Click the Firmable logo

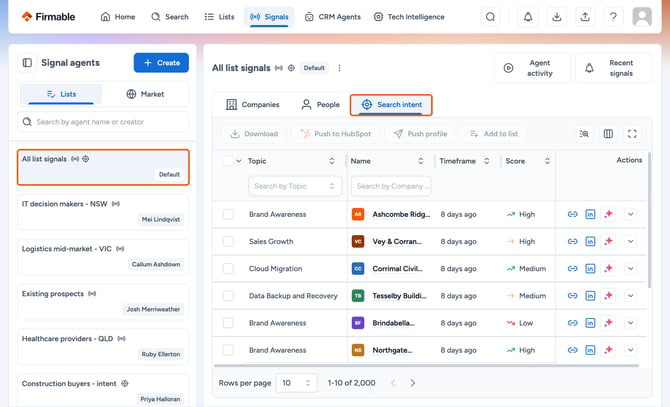(x=48, y=17)
